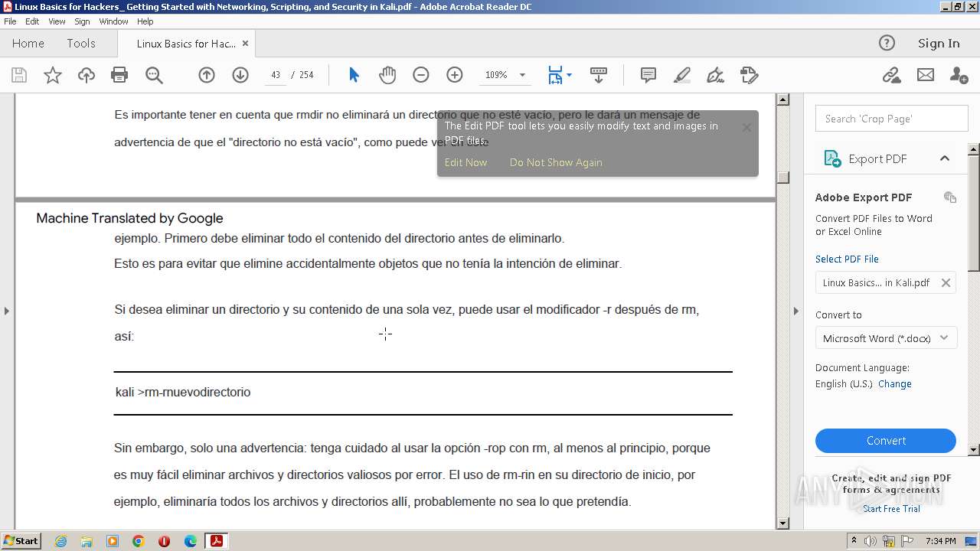Open the Edit menu
The height and width of the screenshot is (551, 980).
click(x=32, y=21)
